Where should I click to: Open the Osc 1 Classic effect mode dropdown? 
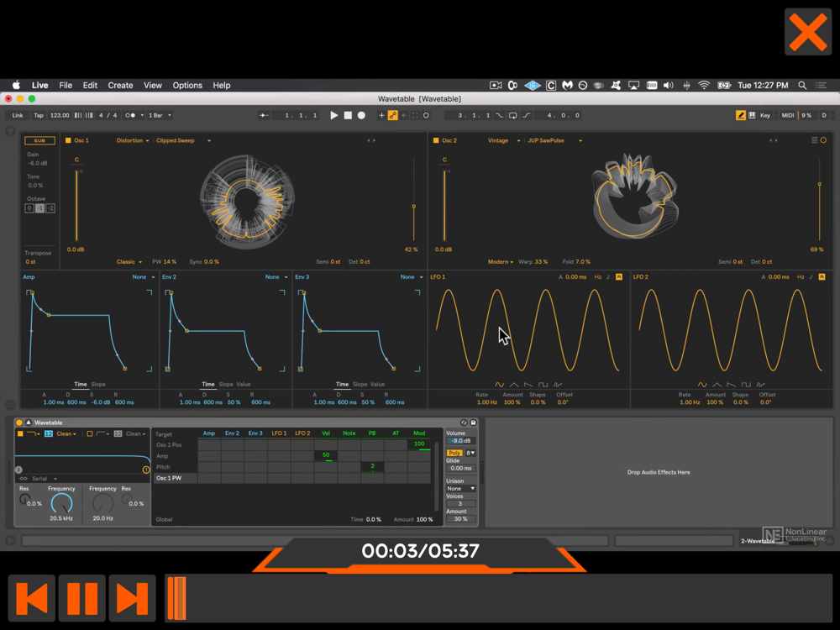[129, 262]
